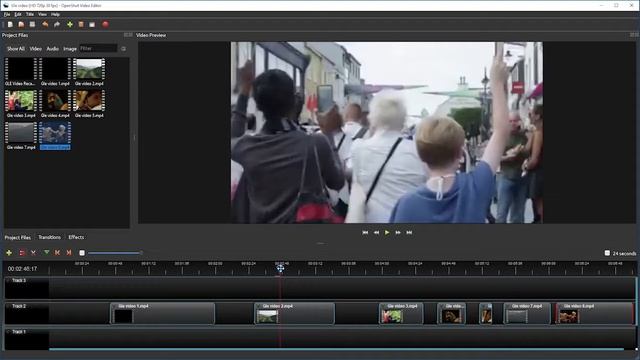Click the timeline horizontal scrollbar
This screenshot has width=640, height=360.
[x=336, y=349]
